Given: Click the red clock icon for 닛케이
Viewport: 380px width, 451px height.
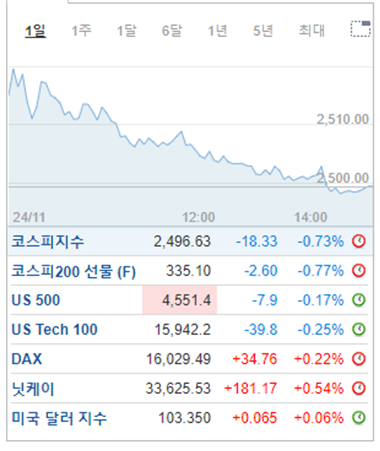Looking at the screenshot, I should [x=359, y=388].
